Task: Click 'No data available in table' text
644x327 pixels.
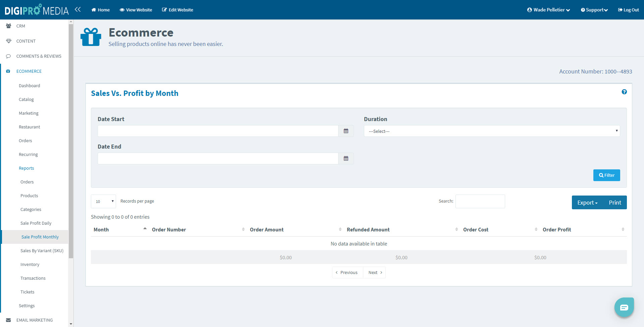Action: (x=359, y=244)
